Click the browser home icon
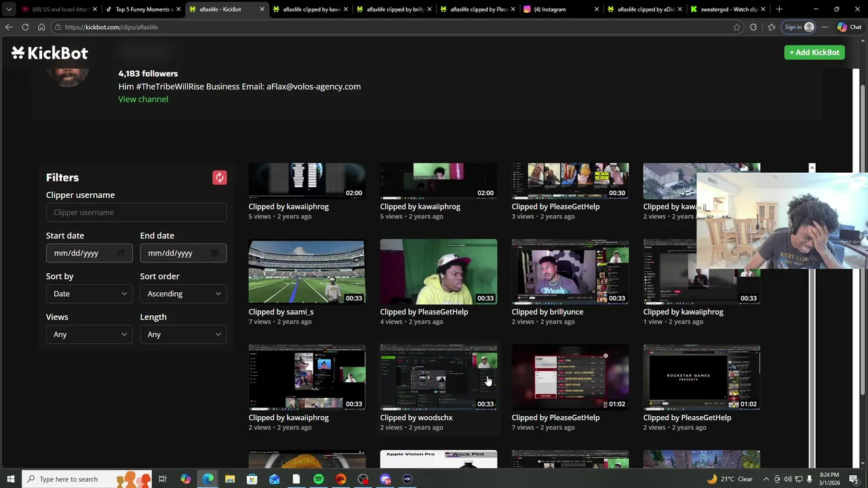 [x=41, y=27]
